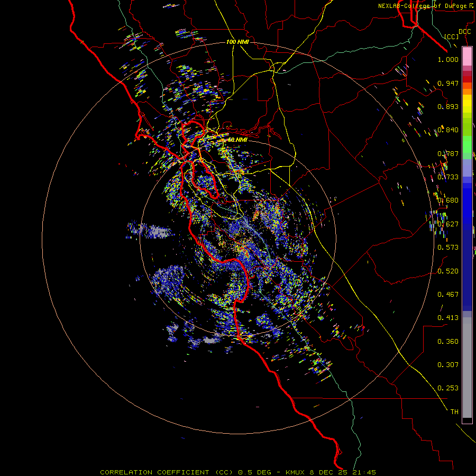Click the "100 NMI" range ring label
This screenshot has width=476, height=476.
tap(237, 42)
